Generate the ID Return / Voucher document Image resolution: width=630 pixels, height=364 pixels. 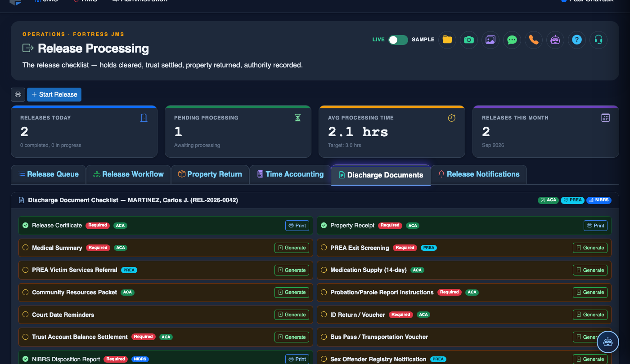(590, 315)
